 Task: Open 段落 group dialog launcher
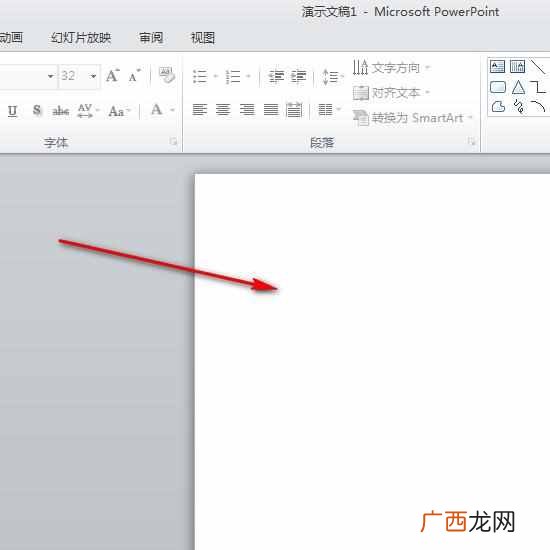click(472, 141)
